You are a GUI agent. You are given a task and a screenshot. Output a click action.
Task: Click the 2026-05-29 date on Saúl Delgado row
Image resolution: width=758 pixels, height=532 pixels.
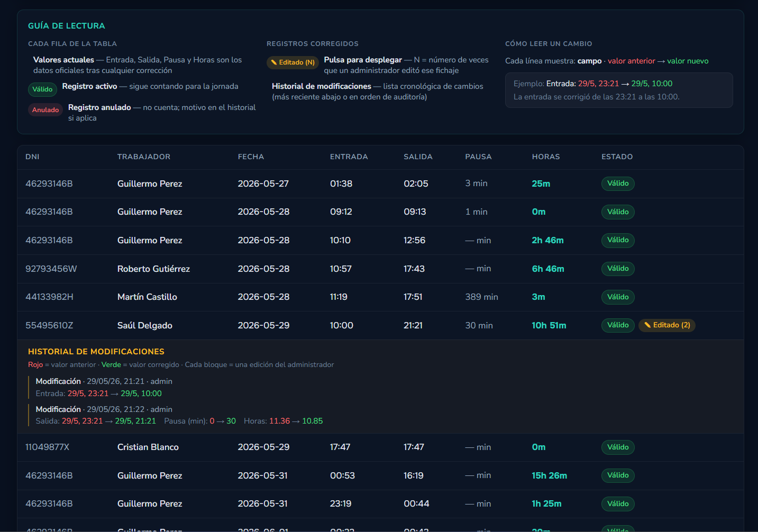click(263, 325)
